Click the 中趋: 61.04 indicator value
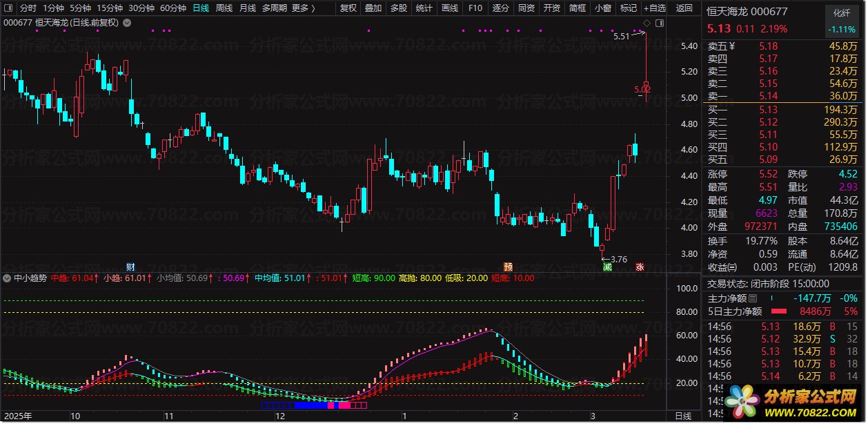 point(74,278)
